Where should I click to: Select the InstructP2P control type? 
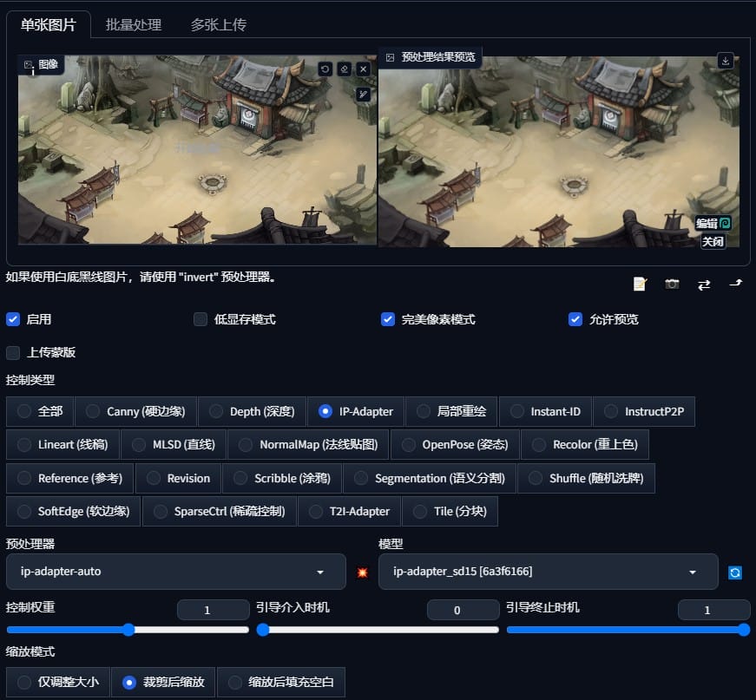pyautogui.click(x=644, y=411)
